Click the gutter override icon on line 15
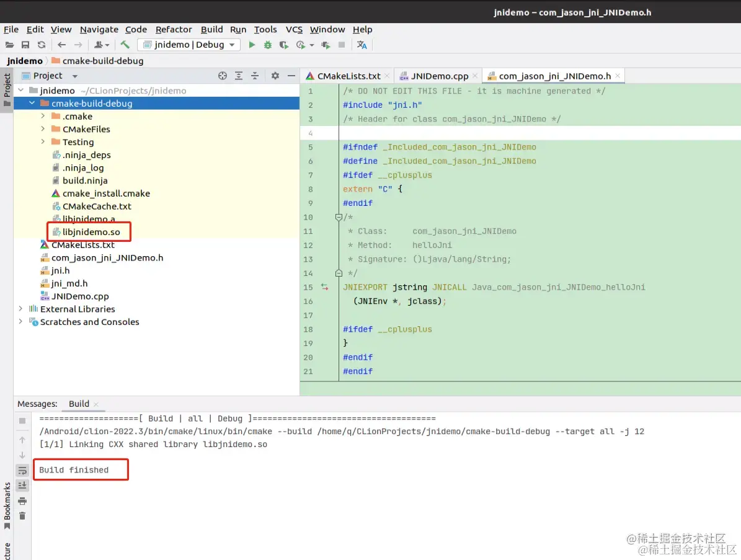The height and width of the screenshot is (560, 741). (x=325, y=287)
